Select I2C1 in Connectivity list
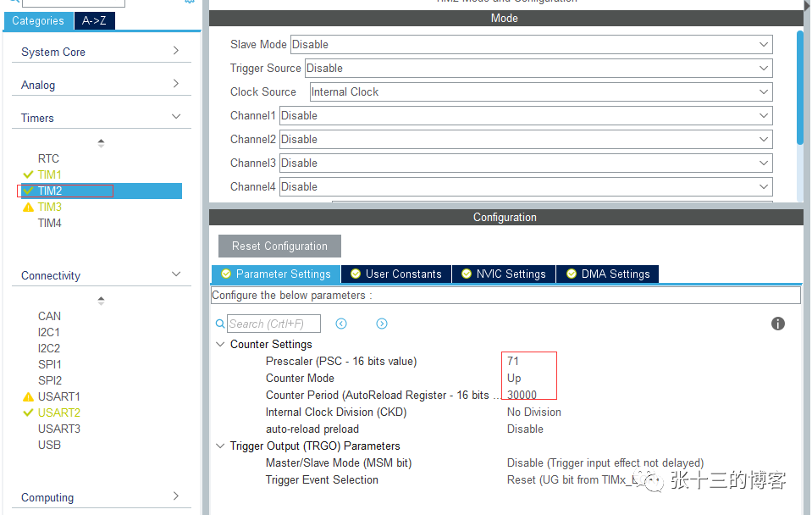Viewport: 812px width, 515px height. coord(48,332)
